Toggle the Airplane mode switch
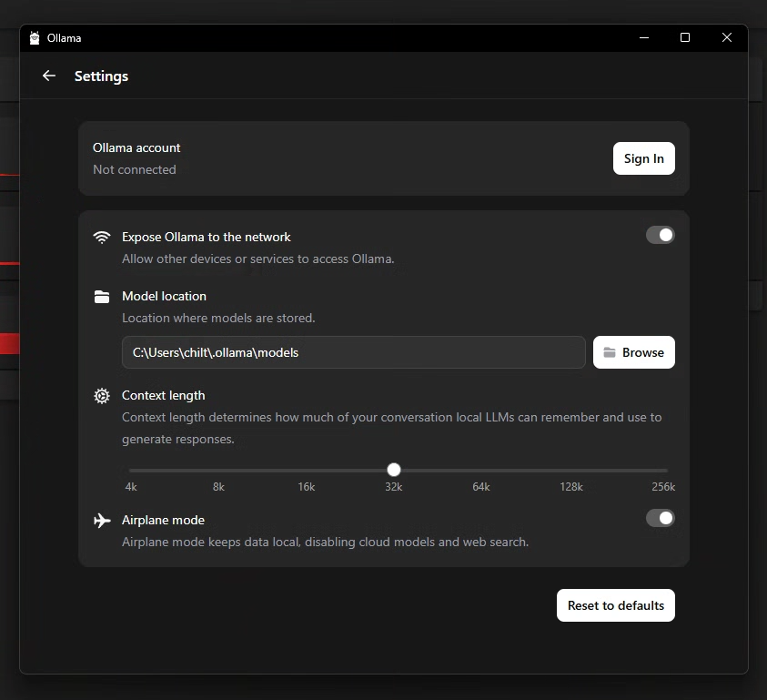The width and height of the screenshot is (767, 700). [660, 518]
